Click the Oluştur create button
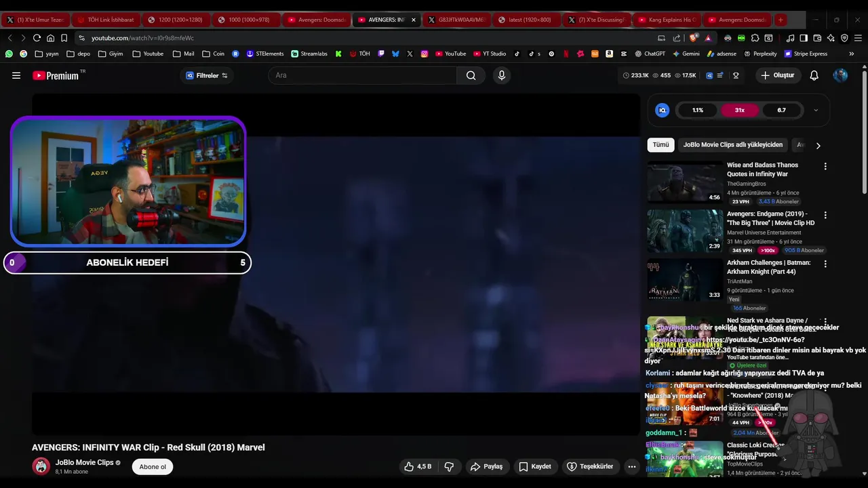 (x=777, y=75)
